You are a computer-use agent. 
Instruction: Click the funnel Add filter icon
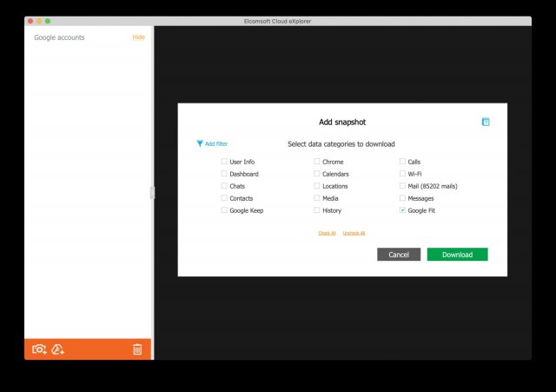click(200, 143)
